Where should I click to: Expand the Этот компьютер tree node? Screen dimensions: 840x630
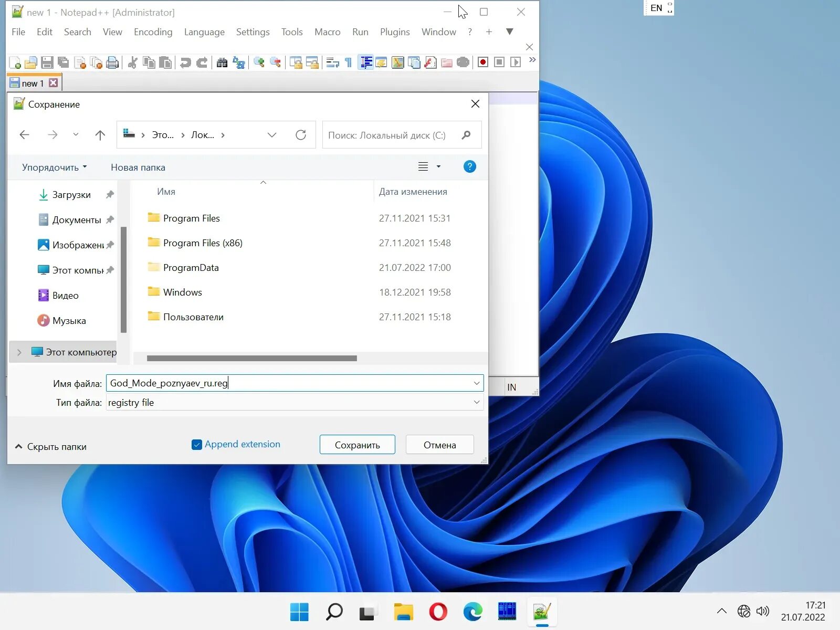click(19, 352)
